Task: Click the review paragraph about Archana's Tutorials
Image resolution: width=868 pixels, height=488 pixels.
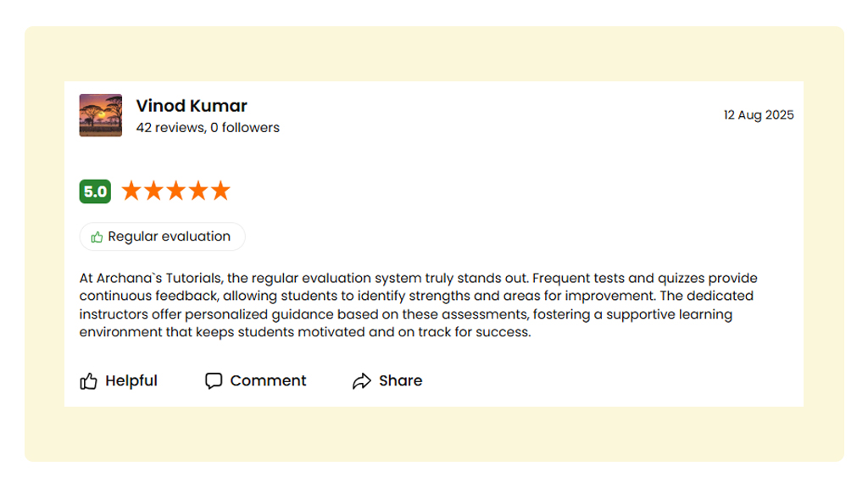Action: pos(419,305)
